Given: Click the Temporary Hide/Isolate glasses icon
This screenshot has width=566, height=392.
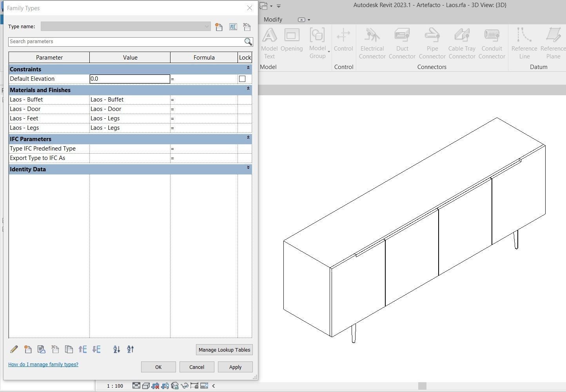Looking at the screenshot, I should click(185, 386).
